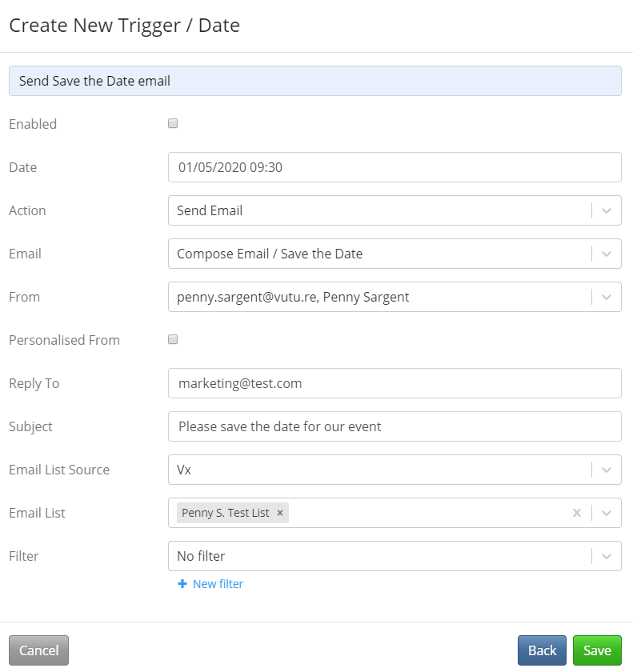633x672 pixels.
Task: Go Back to the previous step
Action: click(542, 650)
